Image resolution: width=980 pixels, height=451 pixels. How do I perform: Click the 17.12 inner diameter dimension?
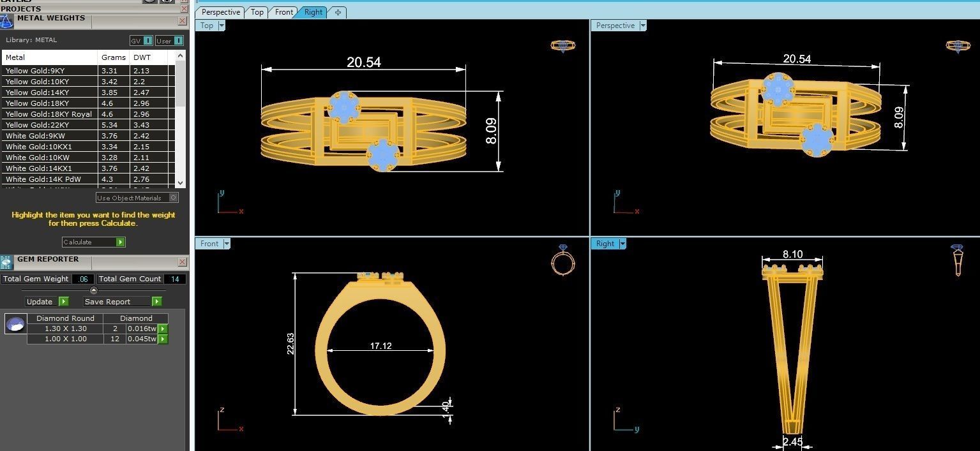click(x=381, y=346)
